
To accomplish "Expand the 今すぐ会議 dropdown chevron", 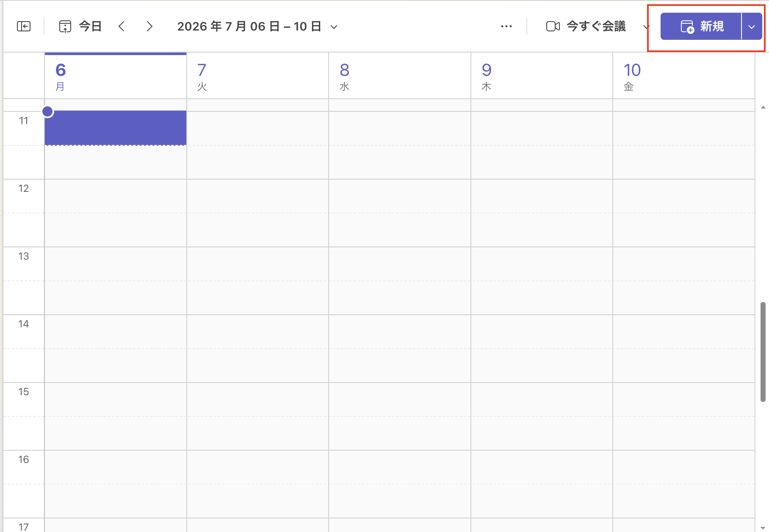I will pyautogui.click(x=646, y=27).
